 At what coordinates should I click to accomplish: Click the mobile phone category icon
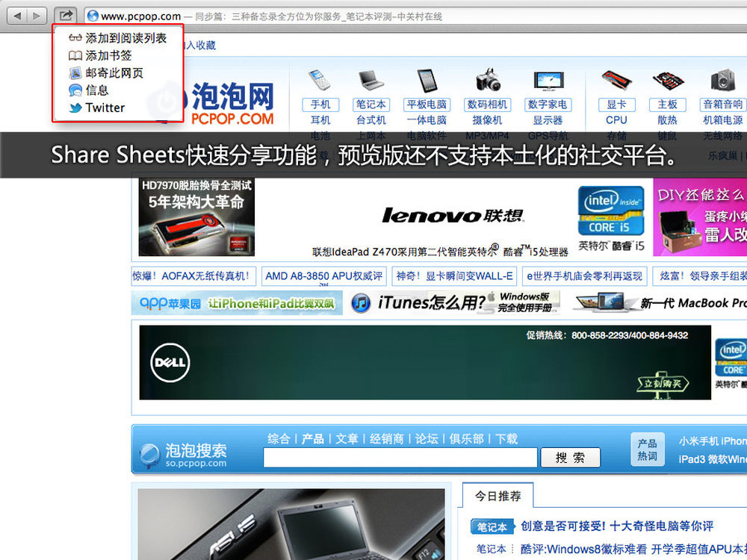point(320,80)
